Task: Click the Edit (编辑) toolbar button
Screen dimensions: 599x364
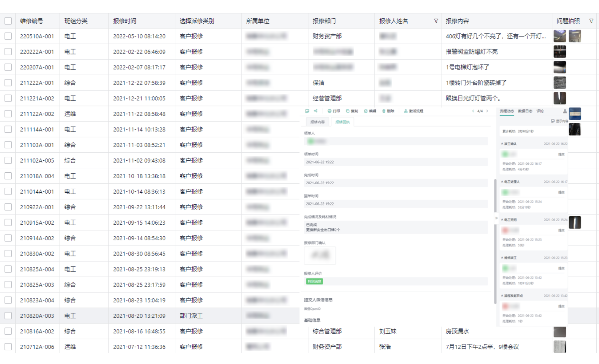Action: (x=370, y=111)
